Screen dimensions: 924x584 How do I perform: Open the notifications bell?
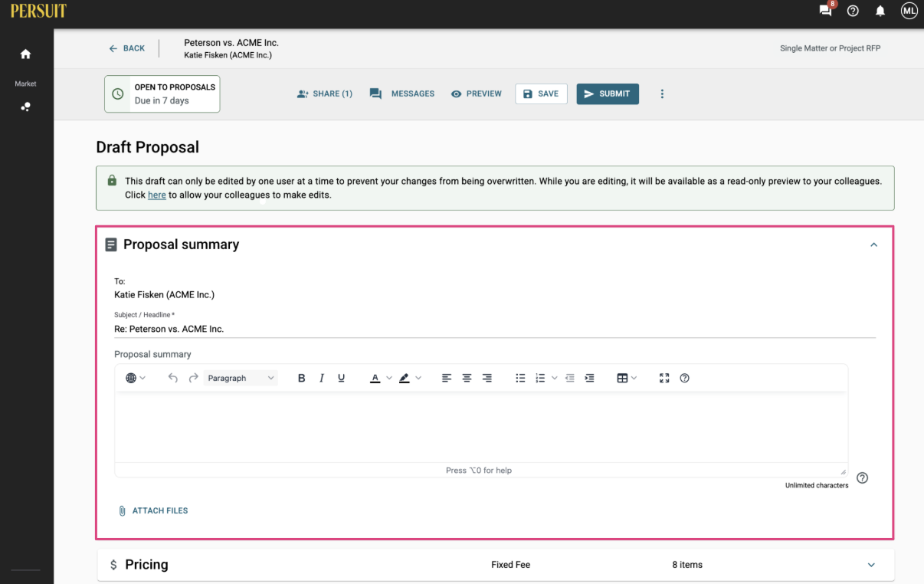(880, 11)
